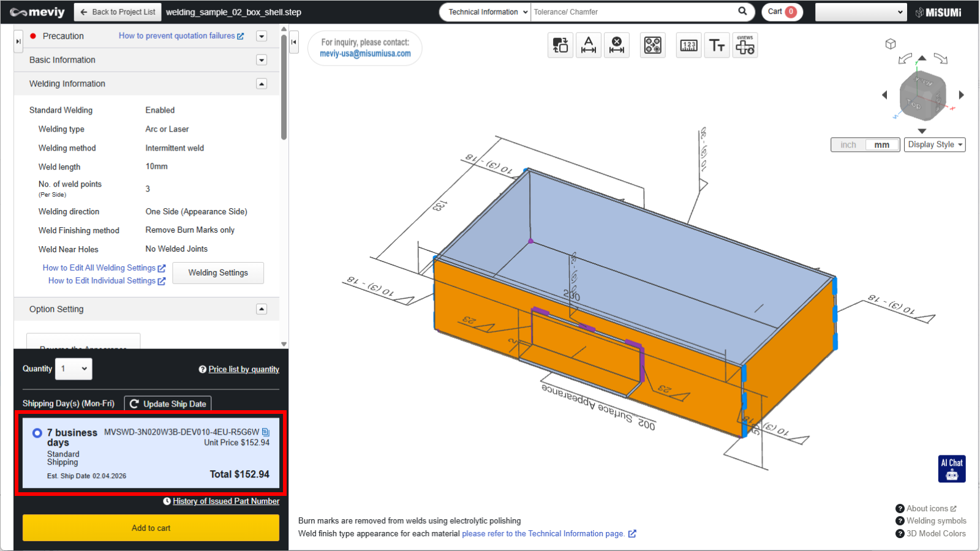Open the Welding Settings button
The image size is (980, 551).
[218, 273]
